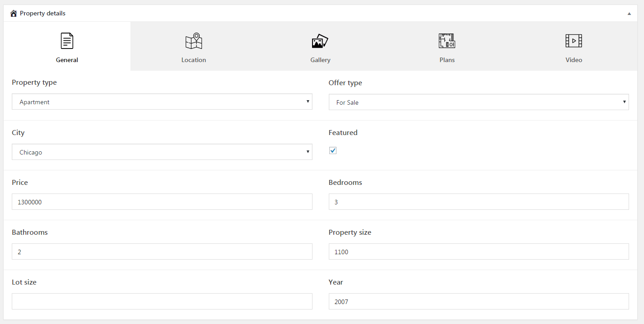Click the "Bathrooms" label
This screenshot has height=324, width=644.
tap(30, 232)
